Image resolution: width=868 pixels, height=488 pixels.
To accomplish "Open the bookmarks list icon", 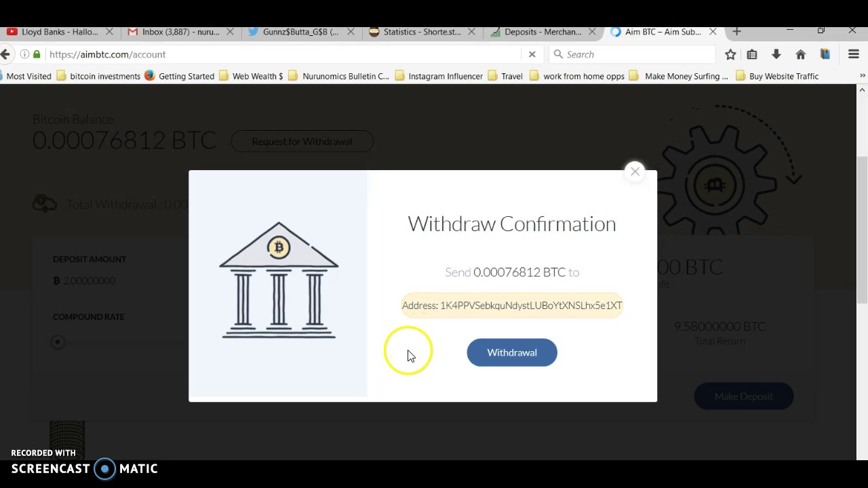I will coord(752,54).
